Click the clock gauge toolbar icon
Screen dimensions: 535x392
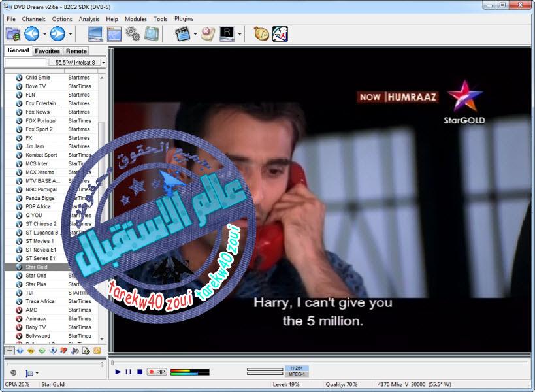click(280, 34)
